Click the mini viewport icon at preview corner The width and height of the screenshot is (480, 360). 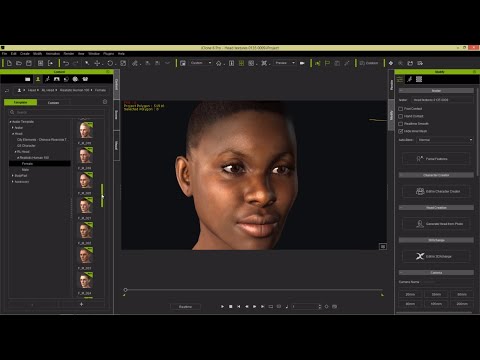tap(383, 246)
